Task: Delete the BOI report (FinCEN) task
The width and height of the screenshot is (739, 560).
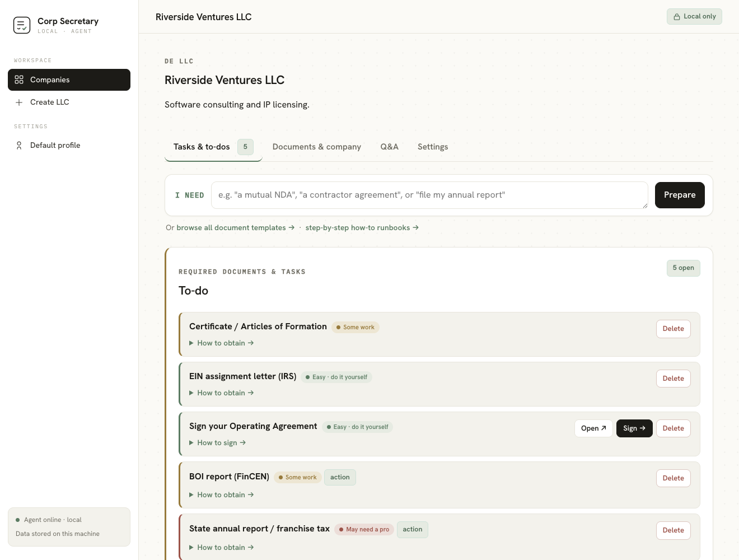Action: click(x=673, y=478)
